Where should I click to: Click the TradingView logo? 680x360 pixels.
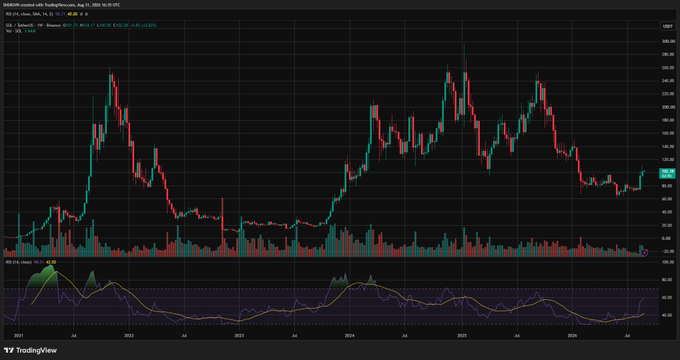(x=30, y=350)
